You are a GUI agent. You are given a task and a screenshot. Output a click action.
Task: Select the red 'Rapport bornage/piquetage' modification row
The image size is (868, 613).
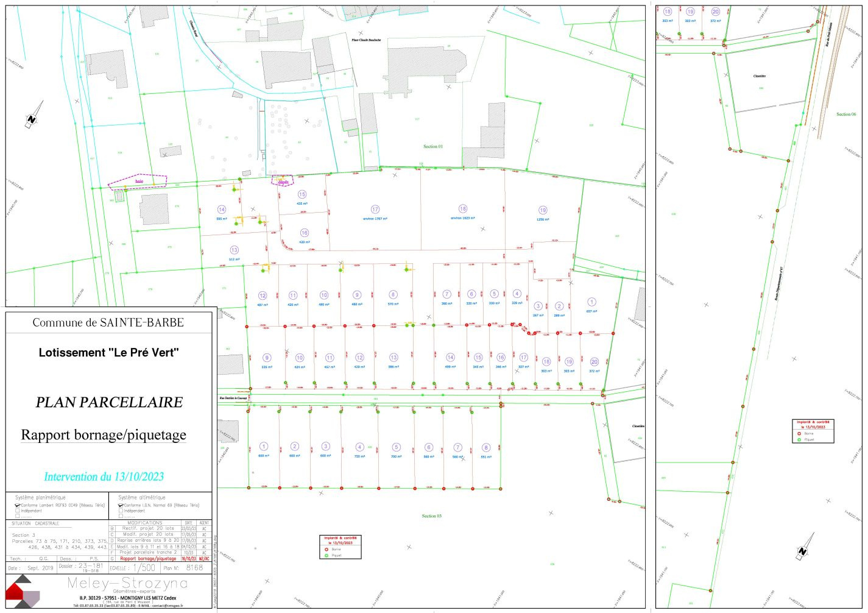(148, 558)
